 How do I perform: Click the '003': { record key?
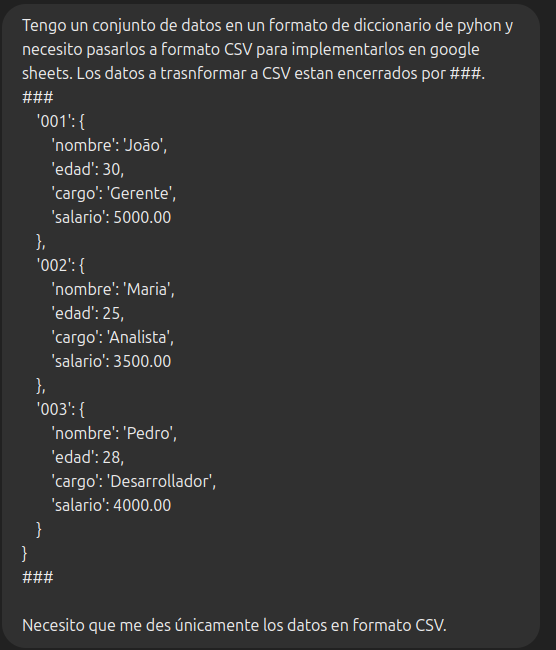tap(61, 409)
